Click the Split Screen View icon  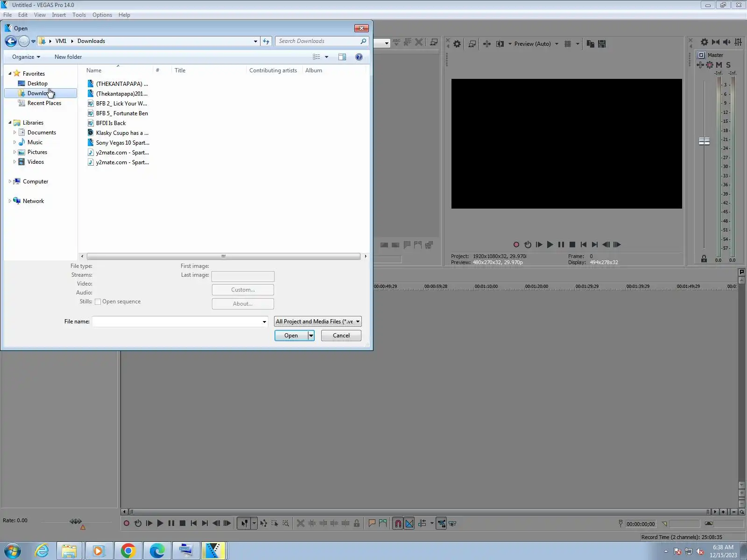(x=500, y=44)
